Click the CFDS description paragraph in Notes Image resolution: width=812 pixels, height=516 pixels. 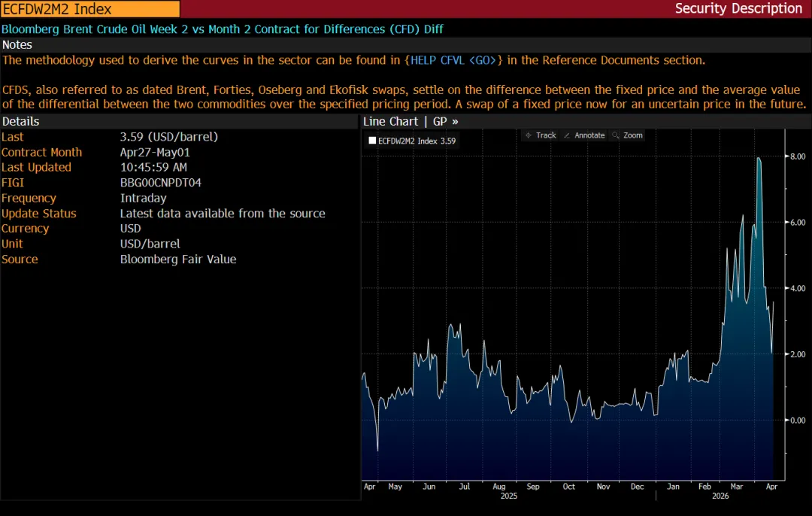[x=404, y=97]
